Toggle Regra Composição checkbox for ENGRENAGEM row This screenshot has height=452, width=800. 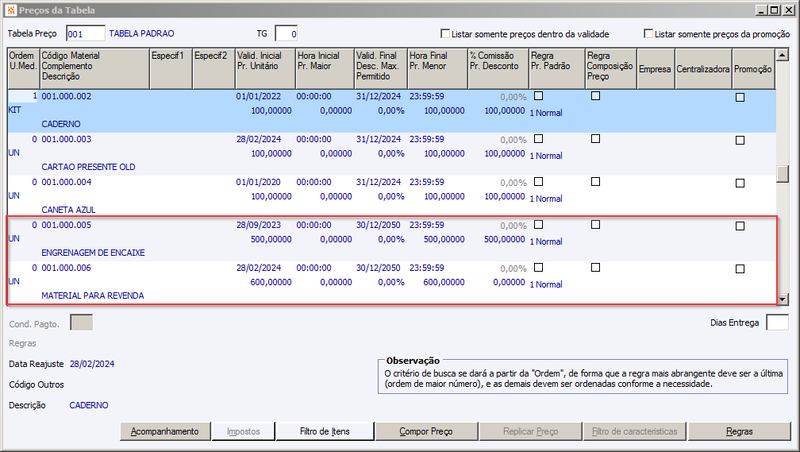[x=595, y=224]
